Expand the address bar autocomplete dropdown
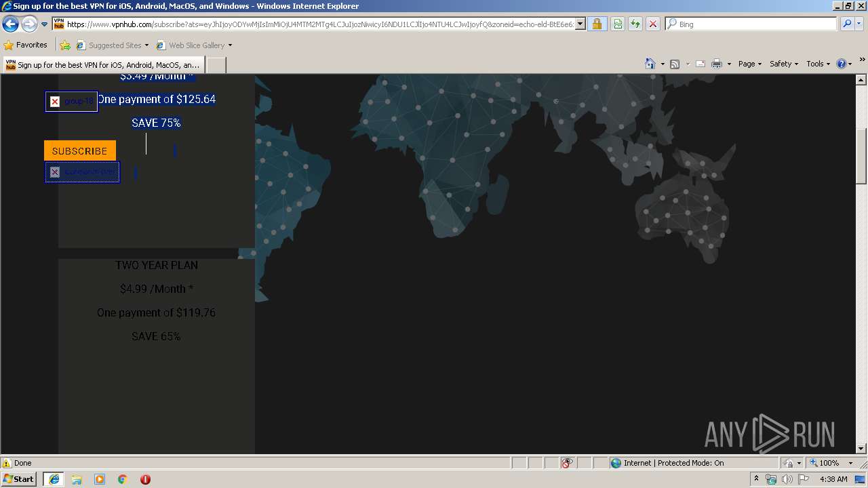 pos(580,24)
